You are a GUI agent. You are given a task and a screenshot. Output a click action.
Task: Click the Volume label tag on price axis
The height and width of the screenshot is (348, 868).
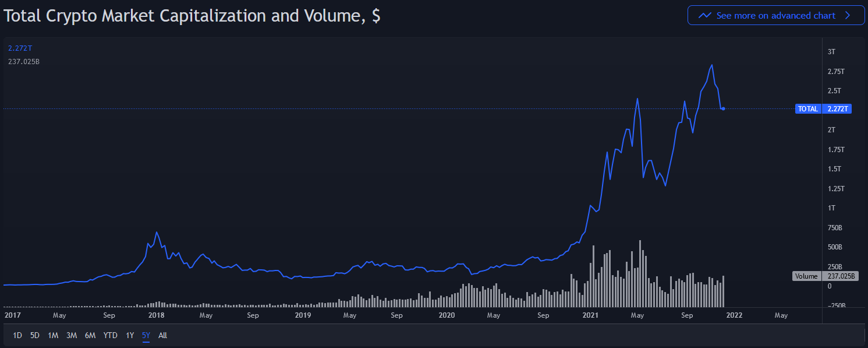point(806,276)
